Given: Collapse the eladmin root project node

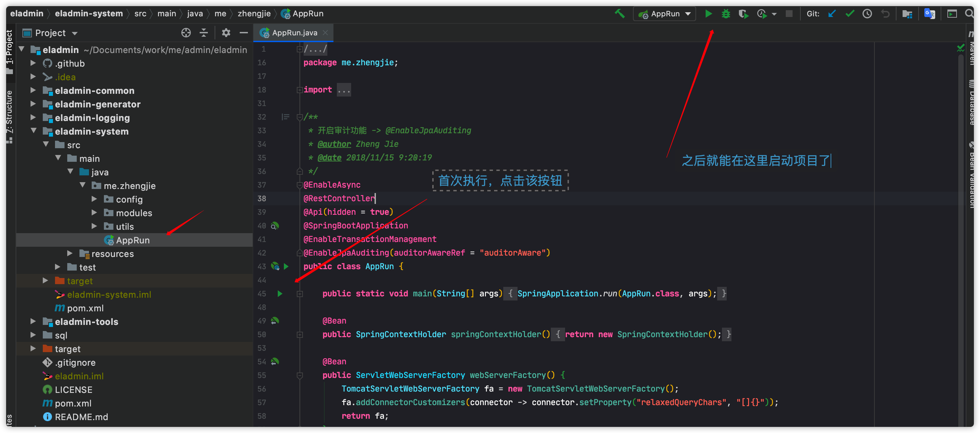Looking at the screenshot, I should click(22, 50).
